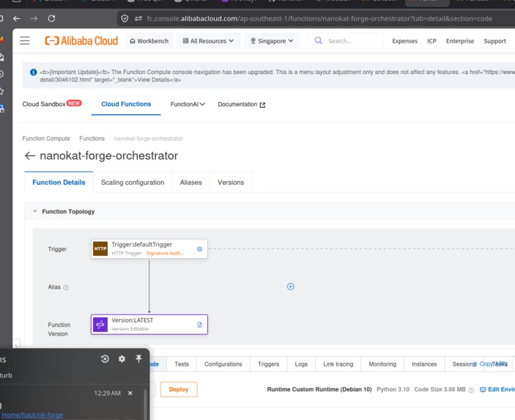Collapse the Function Topology section

pyautogui.click(x=35, y=211)
